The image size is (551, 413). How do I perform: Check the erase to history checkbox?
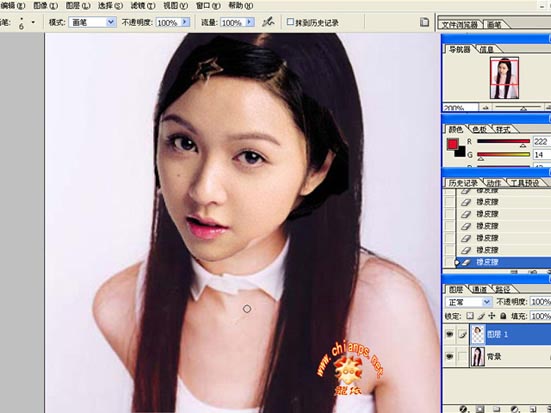[x=290, y=22]
